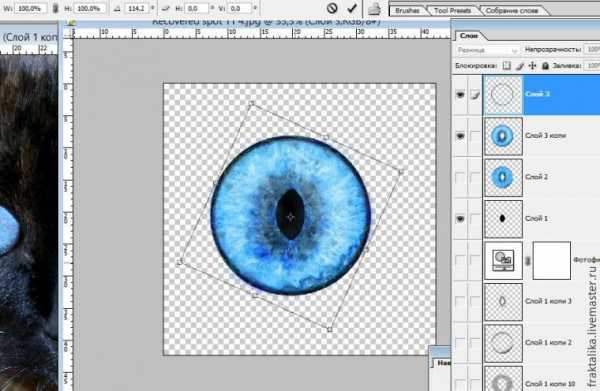Image resolution: width=600 pixels, height=391 pixels.
Task: Show the Слой 1 копи 3 layer
Action: (460, 302)
